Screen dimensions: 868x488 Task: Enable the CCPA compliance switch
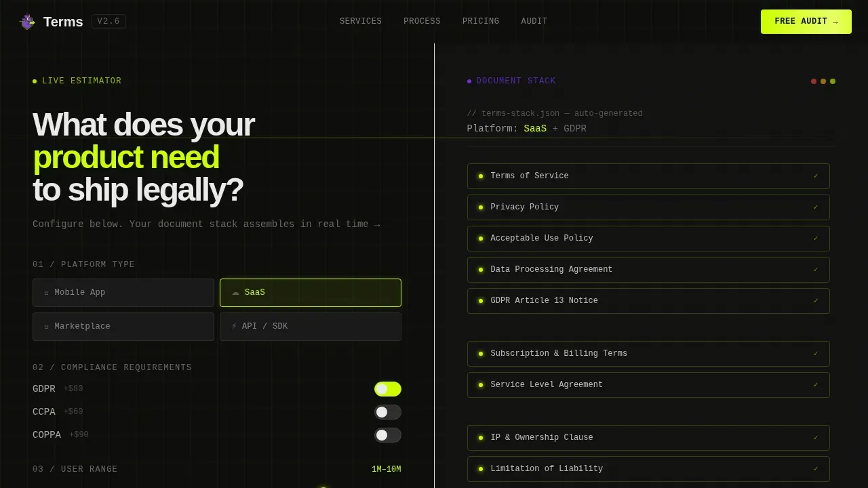(388, 412)
